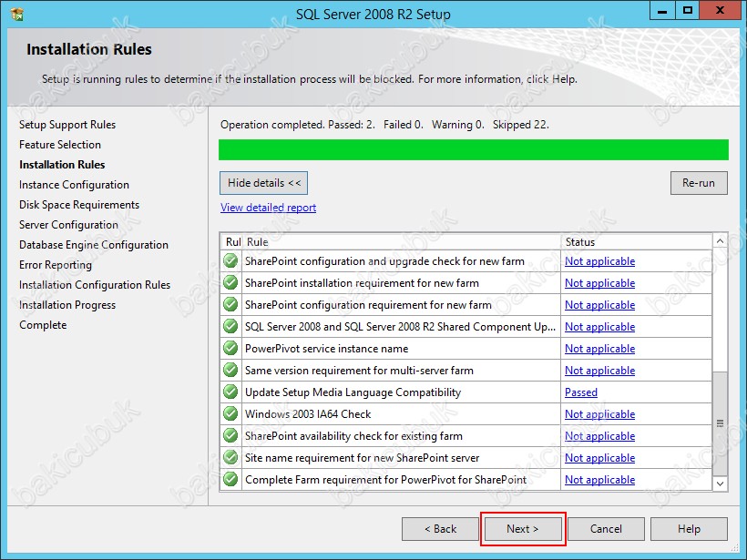The image size is (747, 560).
Task: Click green check icon for Complete Farm requirement row
Action: click(230, 479)
